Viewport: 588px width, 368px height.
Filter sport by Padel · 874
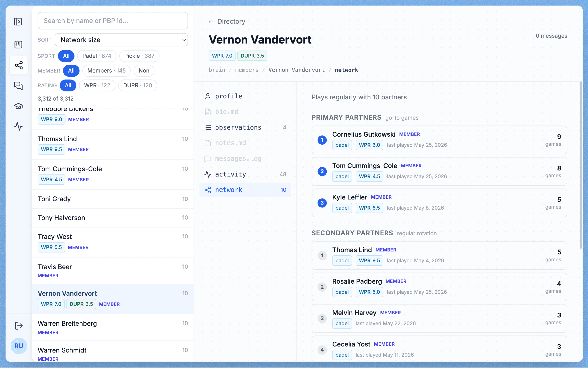coord(97,56)
